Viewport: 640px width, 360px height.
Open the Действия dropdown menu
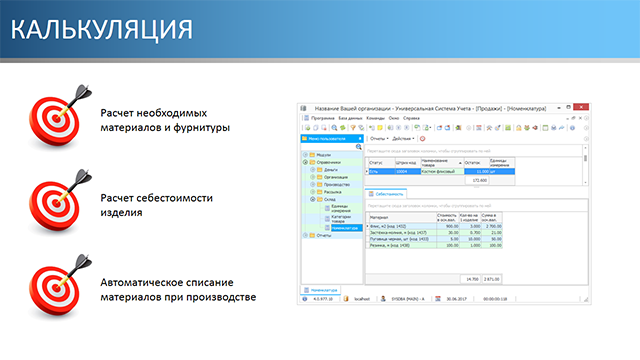tap(403, 139)
